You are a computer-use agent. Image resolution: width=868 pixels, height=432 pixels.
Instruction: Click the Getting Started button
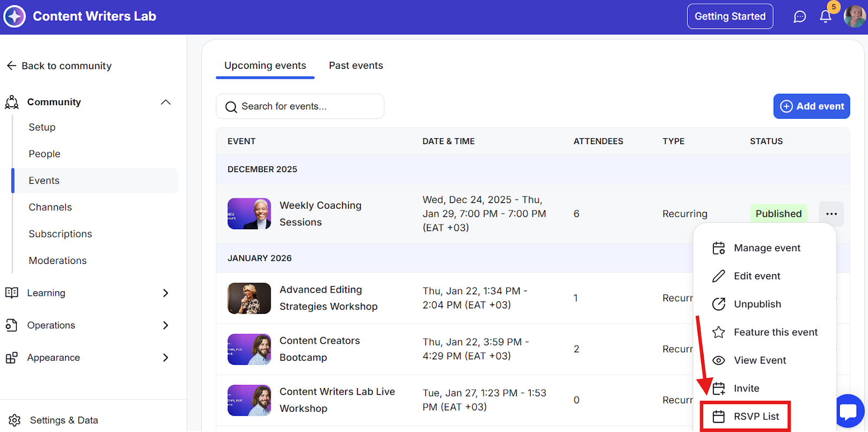pyautogui.click(x=730, y=16)
